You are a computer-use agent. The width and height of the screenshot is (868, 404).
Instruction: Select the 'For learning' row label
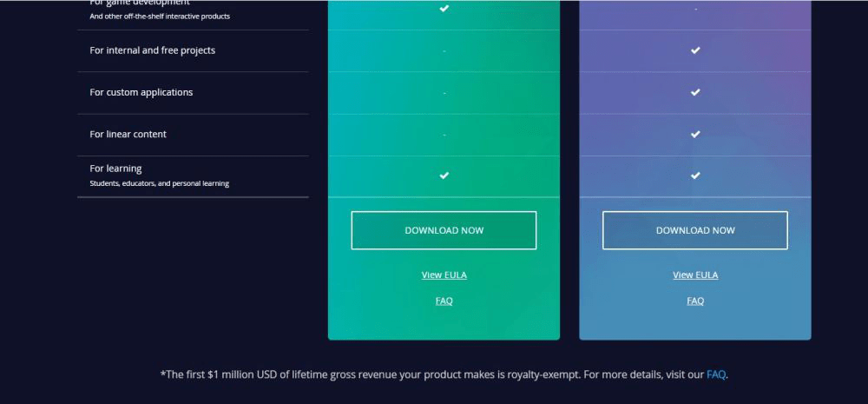(x=115, y=169)
